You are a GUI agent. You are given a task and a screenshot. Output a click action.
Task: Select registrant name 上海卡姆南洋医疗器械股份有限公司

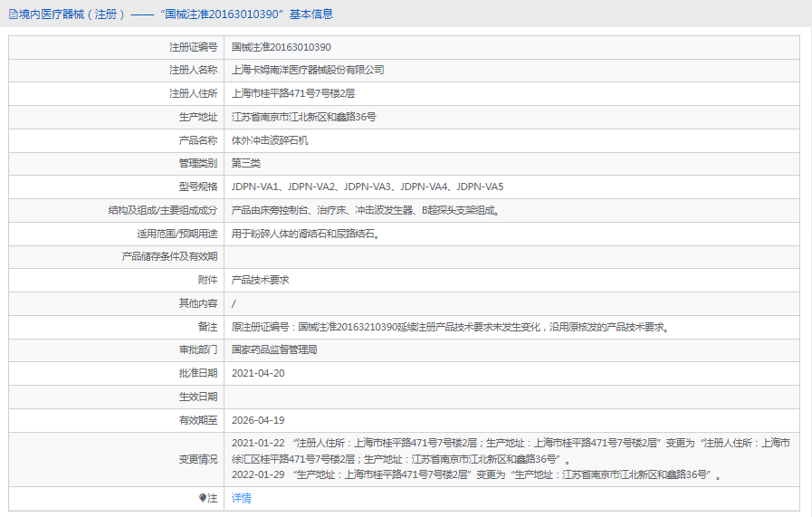[x=308, y=70]
